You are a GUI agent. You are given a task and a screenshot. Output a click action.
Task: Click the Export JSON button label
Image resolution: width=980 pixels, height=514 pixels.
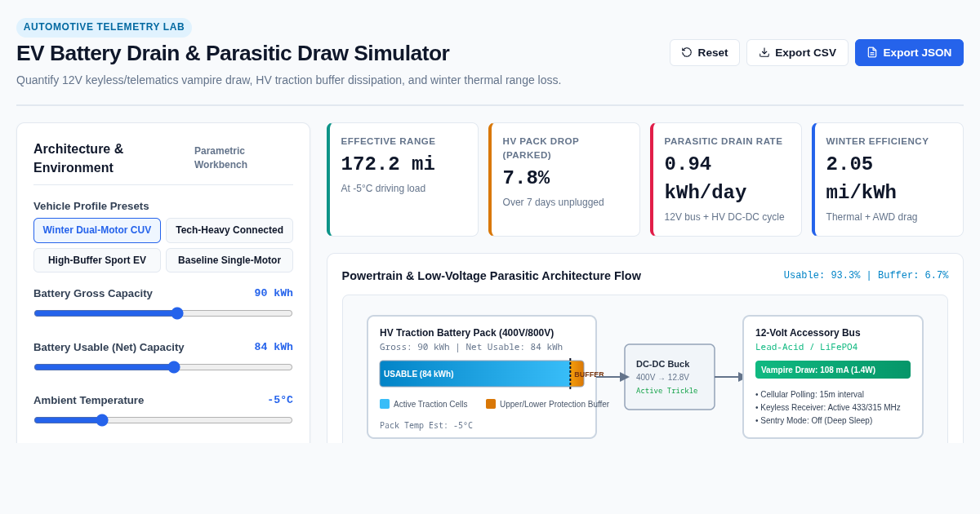click(917, 52)
